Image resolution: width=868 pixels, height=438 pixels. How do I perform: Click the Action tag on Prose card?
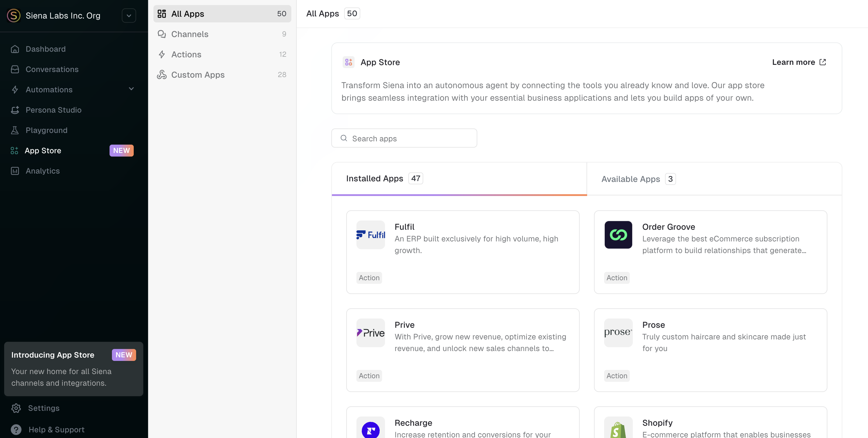click(617, 376)
